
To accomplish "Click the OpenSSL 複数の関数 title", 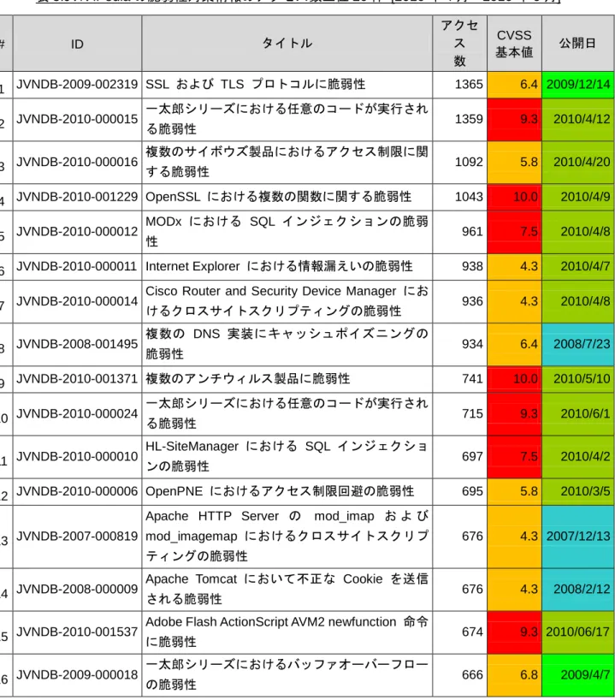I will tap(279, 197).
